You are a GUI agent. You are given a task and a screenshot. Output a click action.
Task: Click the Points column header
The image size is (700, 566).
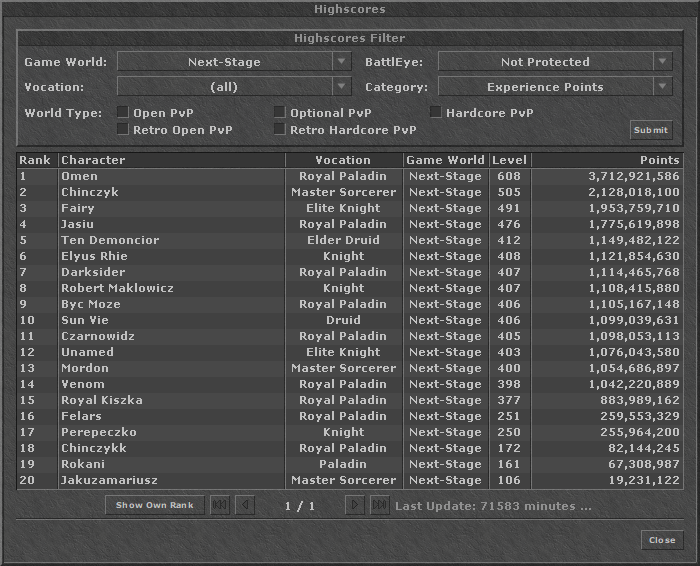(x=606, y=160)
